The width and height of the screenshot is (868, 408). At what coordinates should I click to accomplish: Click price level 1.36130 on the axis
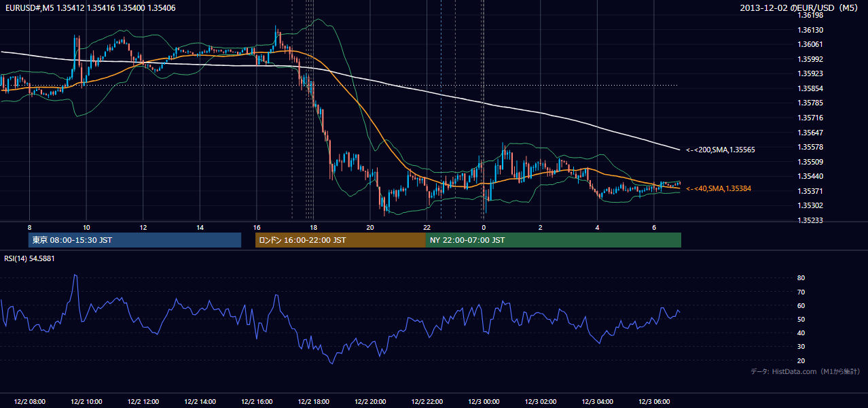(810, 30)
